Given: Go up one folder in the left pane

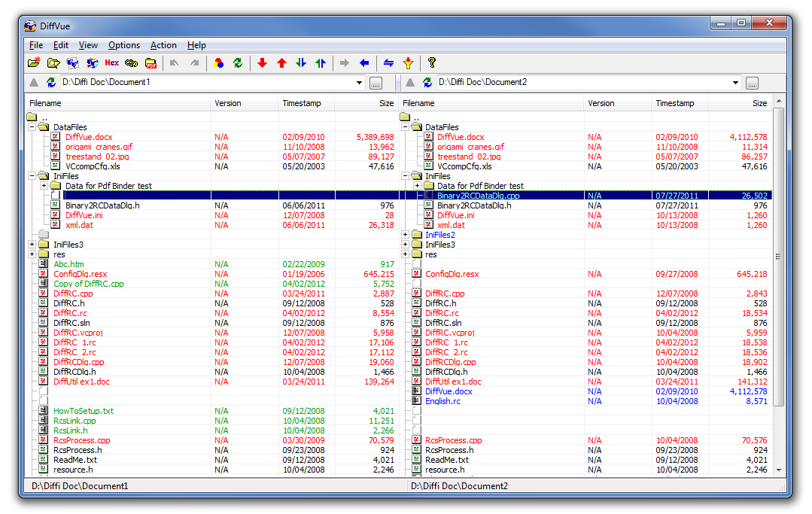Looking at the screenshot, I should 34,83.
